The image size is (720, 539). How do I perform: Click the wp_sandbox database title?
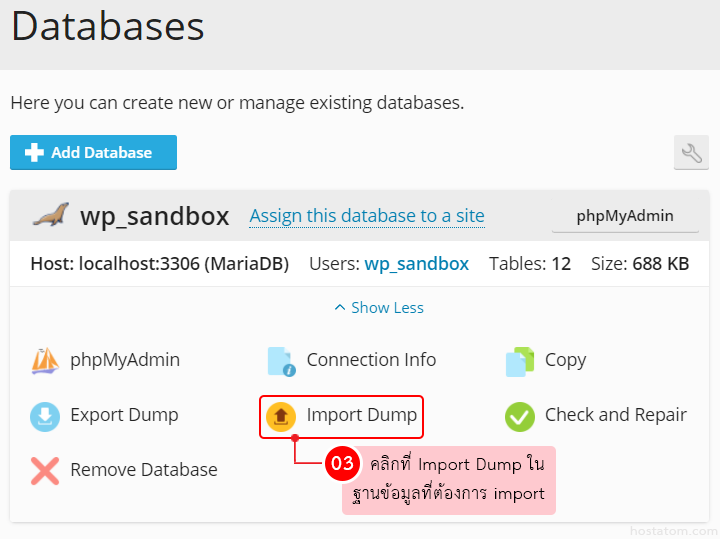pyautogui.click(x=154, y=216)
